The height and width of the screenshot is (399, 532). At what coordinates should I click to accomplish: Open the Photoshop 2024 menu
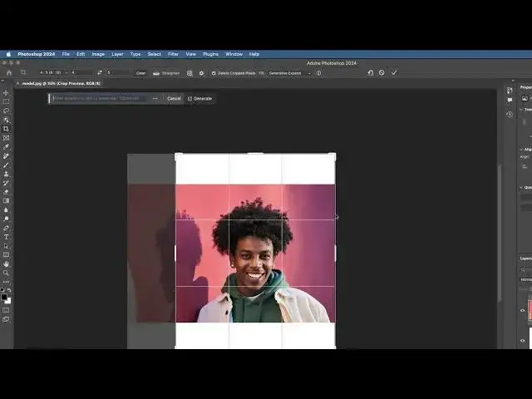[37, 54]
